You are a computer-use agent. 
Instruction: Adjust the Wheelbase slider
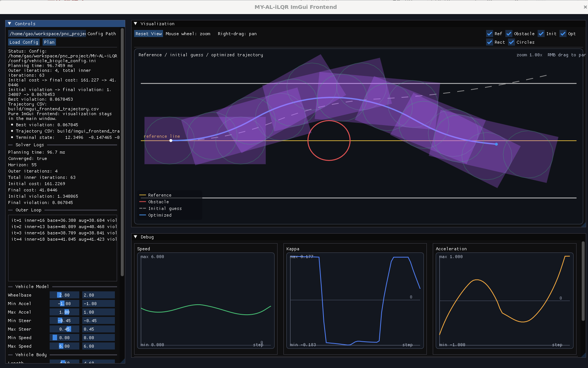[x=64, y=295]
